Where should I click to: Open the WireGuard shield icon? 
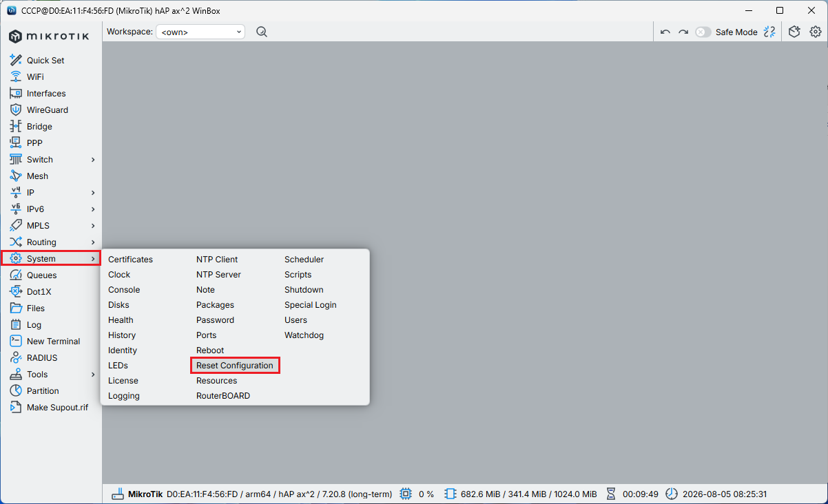click(16, 110)
